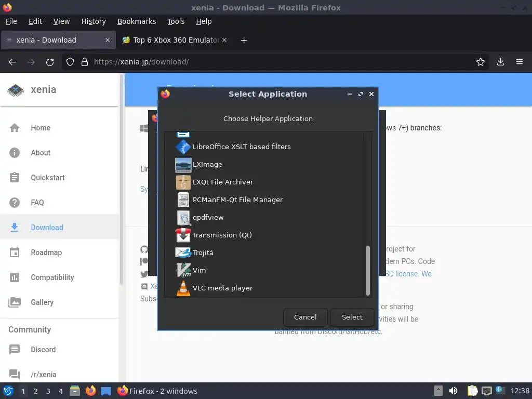Click the show desktop taskbar icon
Screen dimensions: 532x399
106,391
